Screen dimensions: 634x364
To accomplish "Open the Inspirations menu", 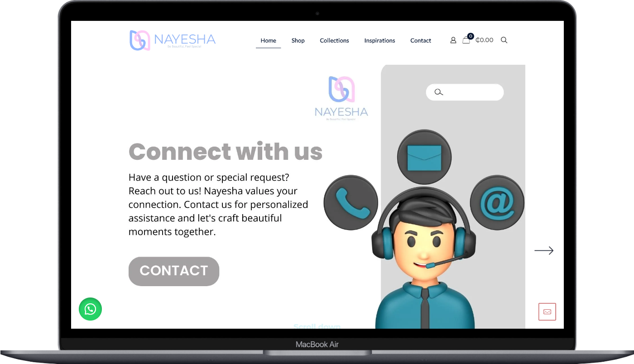I will [379, 40].
